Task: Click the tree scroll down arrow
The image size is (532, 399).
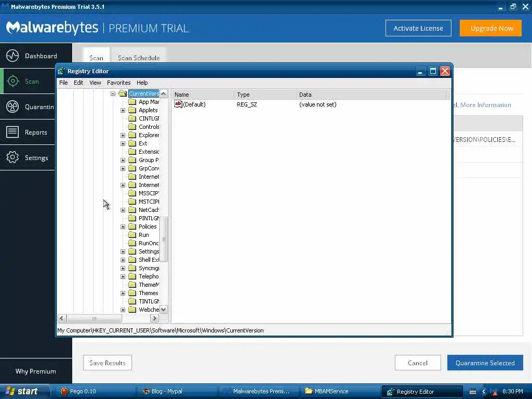Action: coord(164,310)
